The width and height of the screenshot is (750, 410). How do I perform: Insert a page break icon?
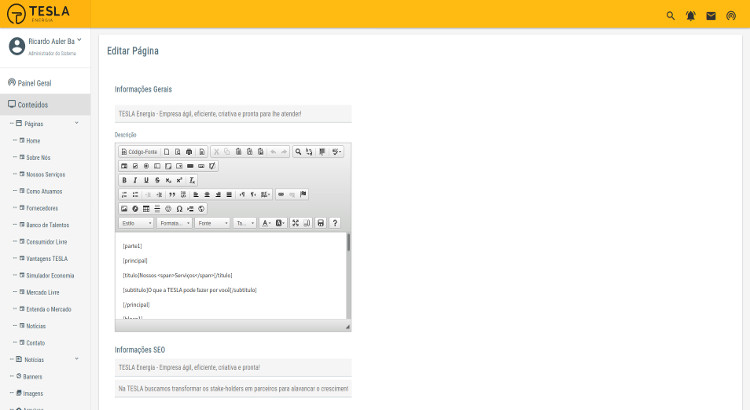(190, 209)
